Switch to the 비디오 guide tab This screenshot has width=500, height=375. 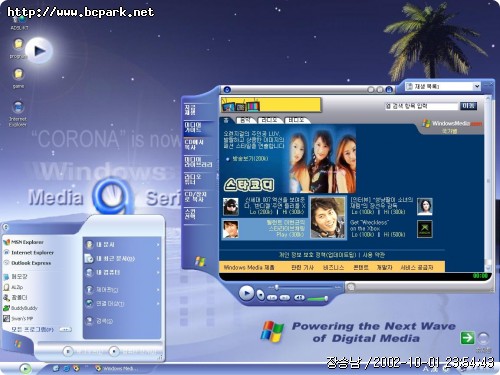tap(296, 120)
